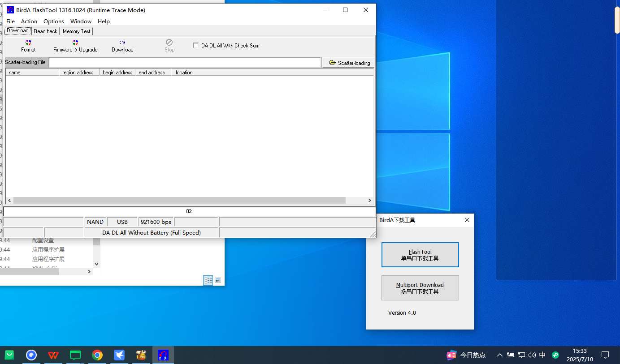Open the orange figure icon in taskbar

point(141,355)
